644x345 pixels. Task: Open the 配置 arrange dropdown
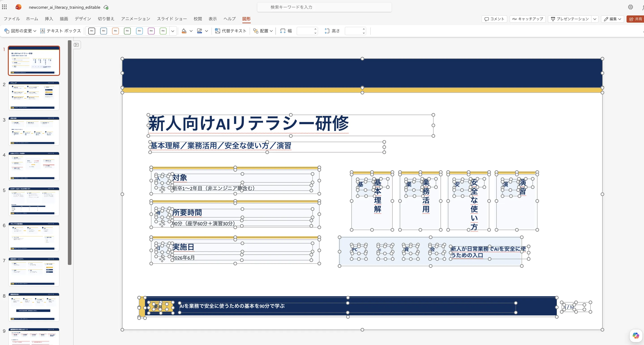coord(263,31)
